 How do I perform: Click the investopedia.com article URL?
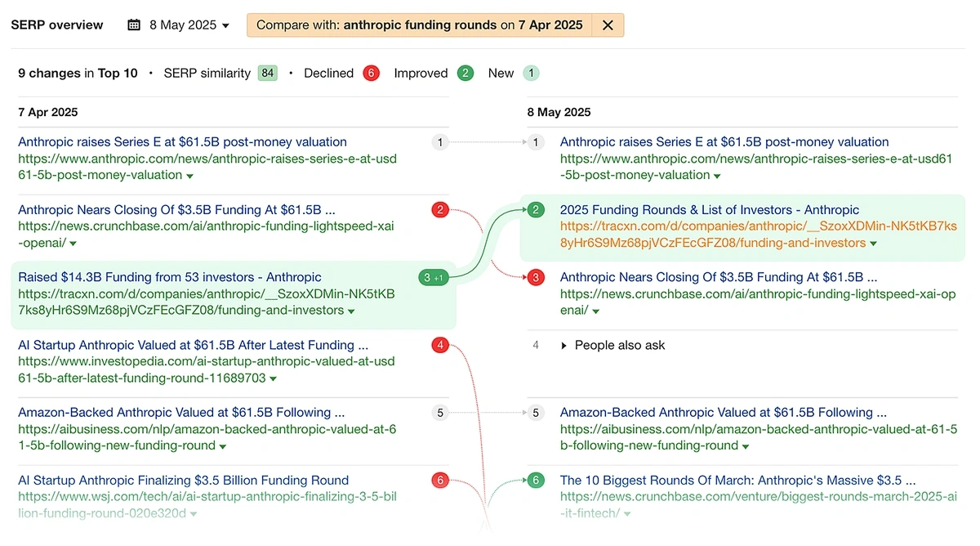[x=207, y=369]
